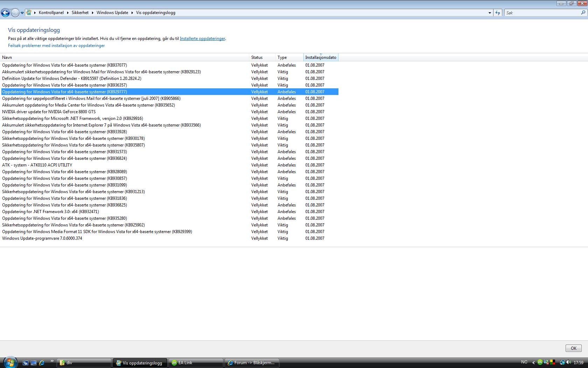
Task: Navigate to Sikkerhet in breadcrumb
Action: coord(80,13)
